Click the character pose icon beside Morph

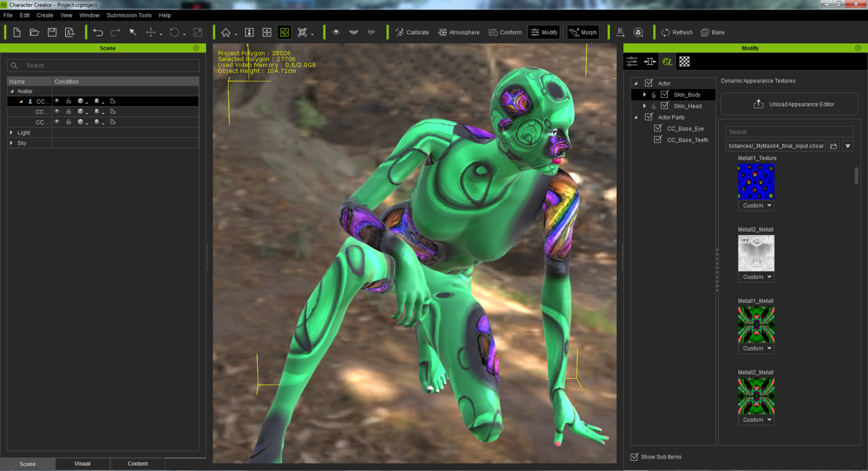(x=621, y=33)
